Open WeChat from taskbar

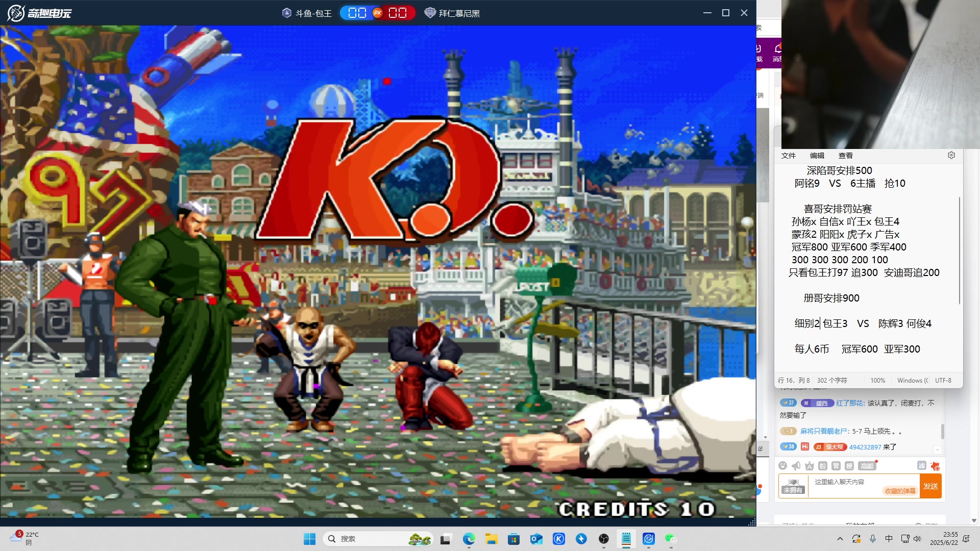tap(671, 539)
